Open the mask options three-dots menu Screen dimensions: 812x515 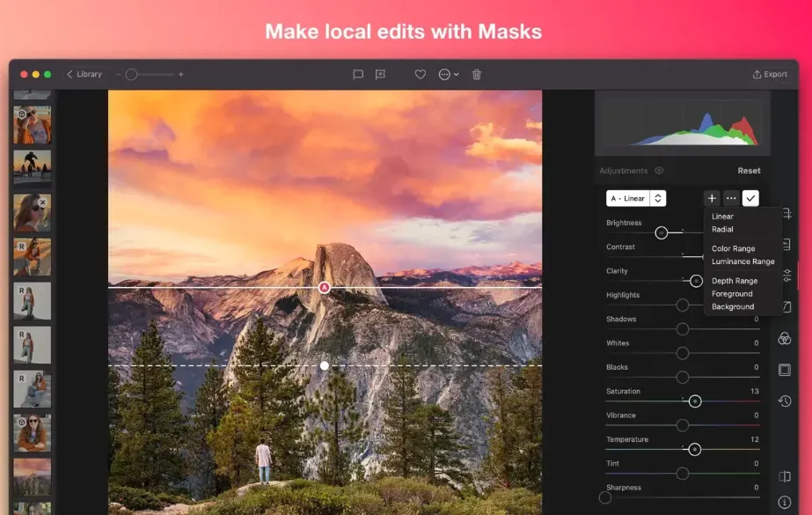(731, 198)
